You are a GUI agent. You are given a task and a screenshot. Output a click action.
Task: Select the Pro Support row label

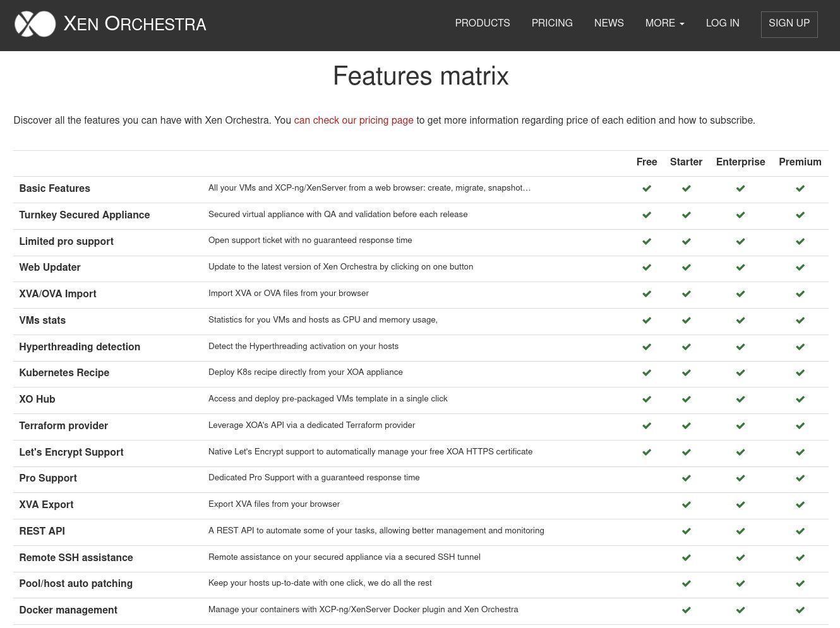pos(48,478)
